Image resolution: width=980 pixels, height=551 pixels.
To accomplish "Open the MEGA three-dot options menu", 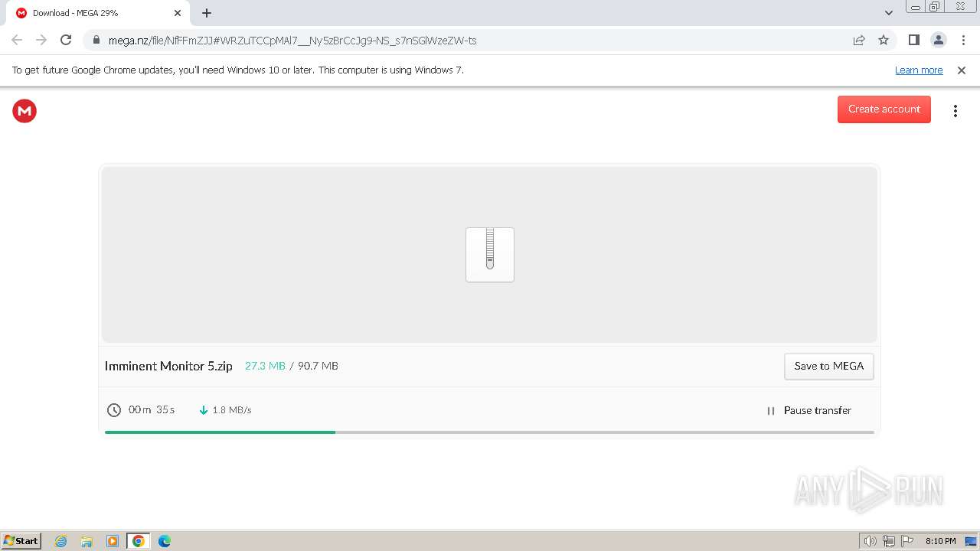I will (955, 111).
